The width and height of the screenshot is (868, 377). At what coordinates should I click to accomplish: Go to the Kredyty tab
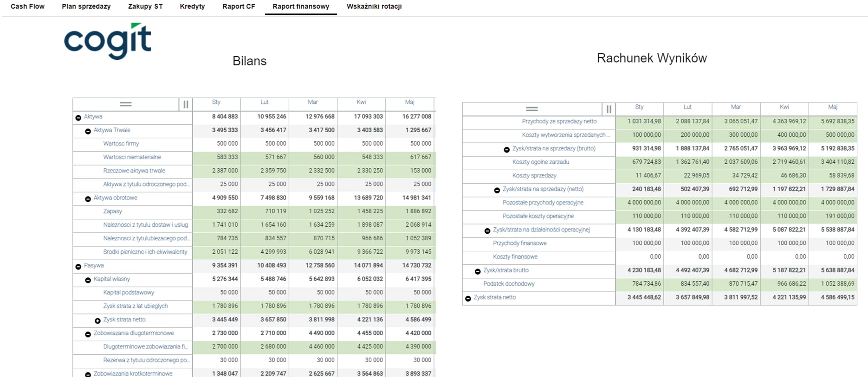[192, 6]
